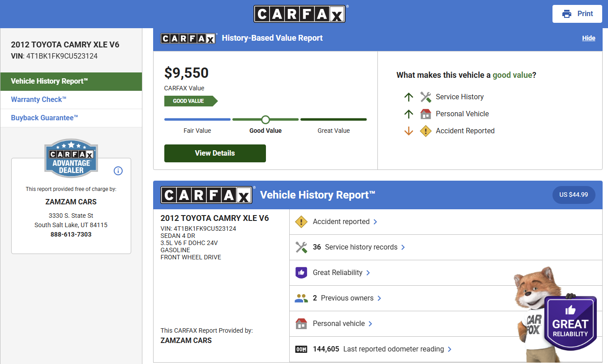The height and width of the screenshot is (364, 608).
Task: Click the purple thumbs-up reliability icon
Action: [x=301, y=273]
